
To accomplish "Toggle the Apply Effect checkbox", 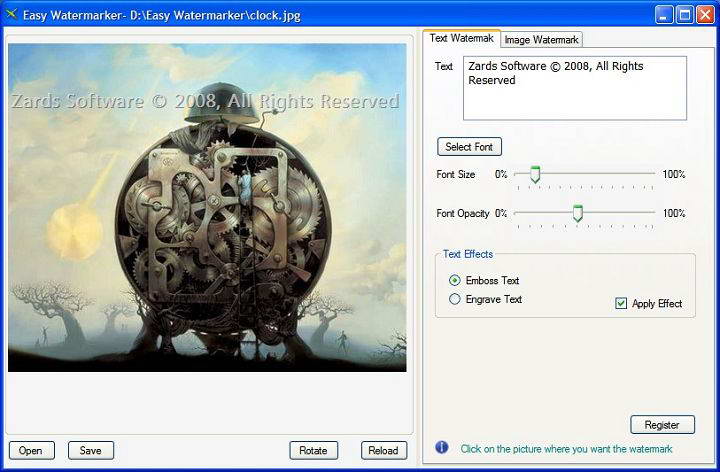I will click(x=621, y=303).
